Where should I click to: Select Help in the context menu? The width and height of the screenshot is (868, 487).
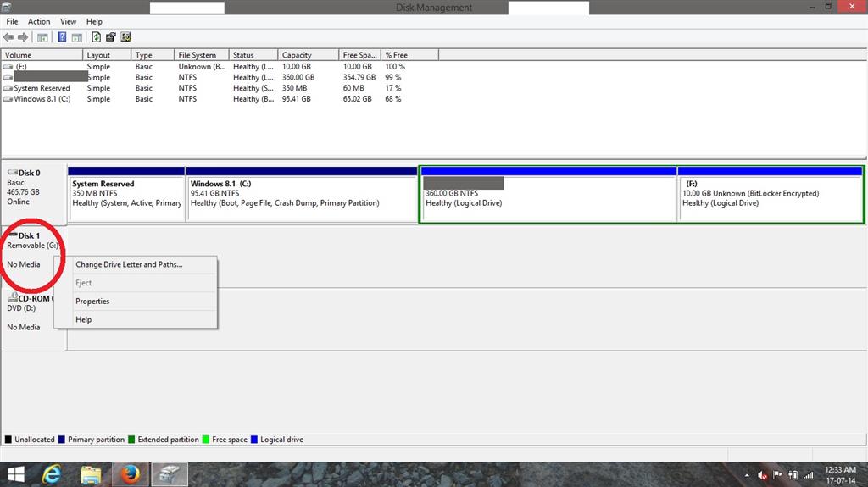pyautogui.click(x=135, y=319)
